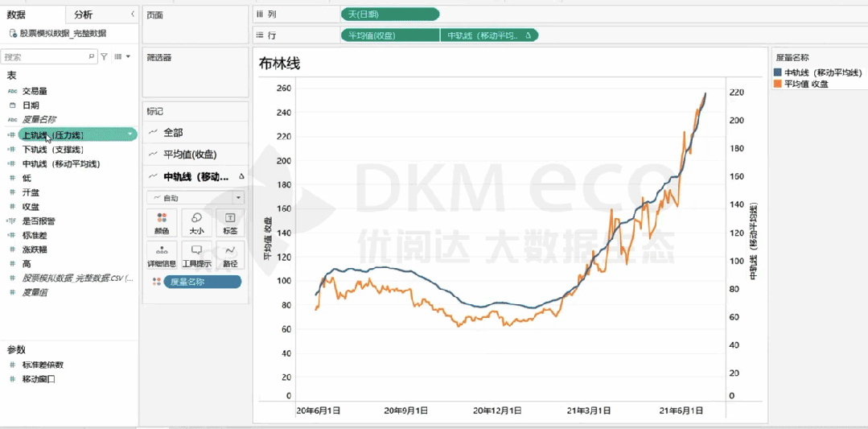Collapse the data pane with the chevron
This screenshot has width=868, height=429.
pyautogui.click(x=132, y=14)
